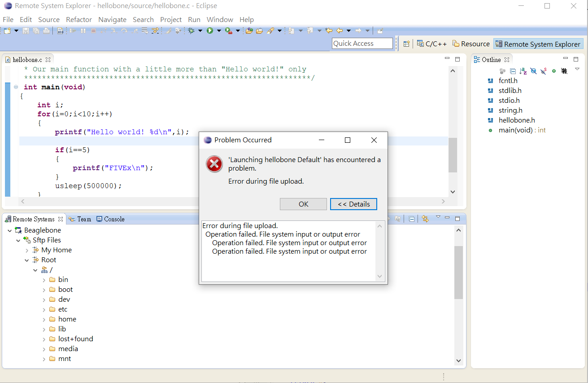Click the New file toolbar icon

tap(7, 31)
